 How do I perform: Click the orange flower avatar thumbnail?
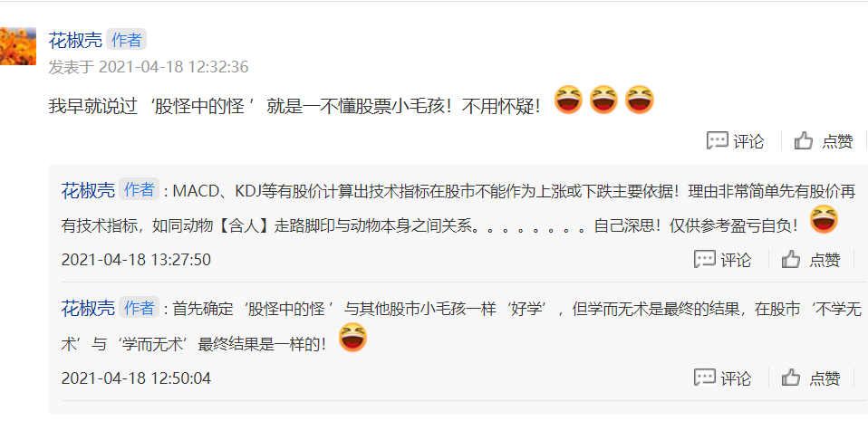(18, 46)
